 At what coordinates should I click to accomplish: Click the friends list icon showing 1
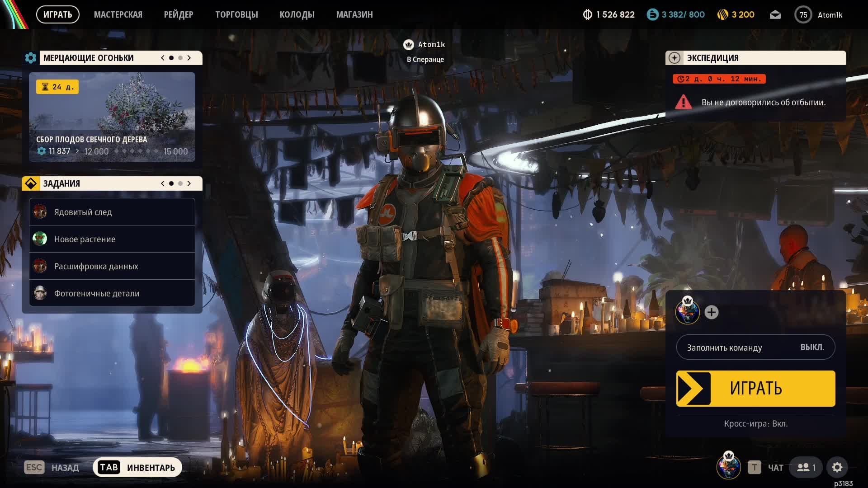pyautogui.click(x=806, y=467)
